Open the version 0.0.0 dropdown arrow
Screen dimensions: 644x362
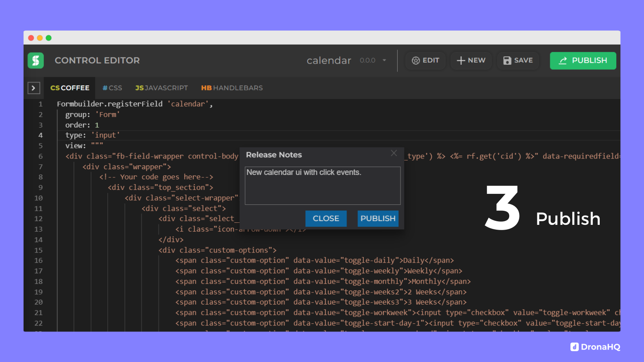coord(384,60)
